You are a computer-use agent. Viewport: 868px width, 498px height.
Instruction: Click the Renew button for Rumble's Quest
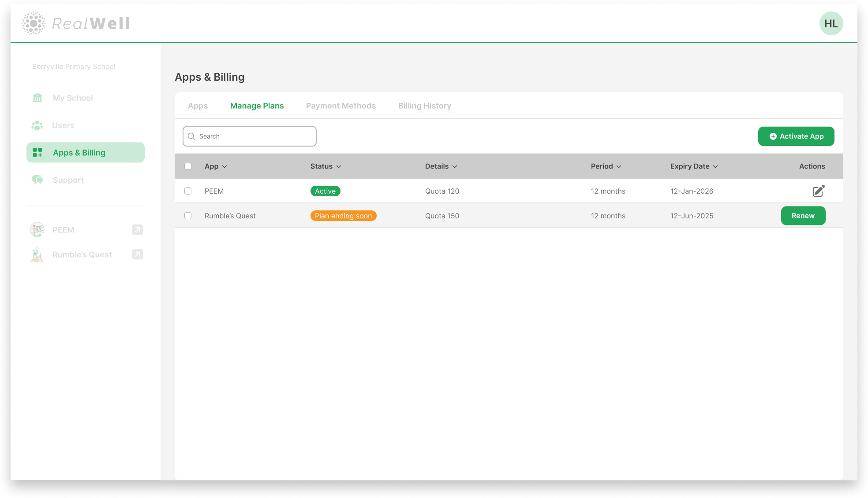803,216
